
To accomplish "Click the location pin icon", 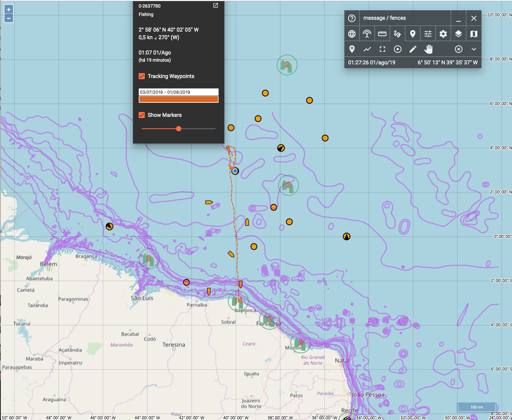I will (413, 34).
